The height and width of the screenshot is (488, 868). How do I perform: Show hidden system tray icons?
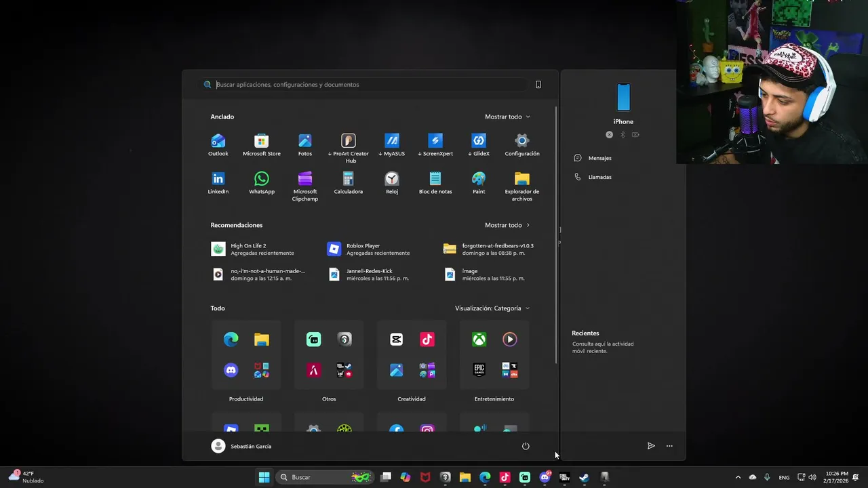click(x=738, y=477)
